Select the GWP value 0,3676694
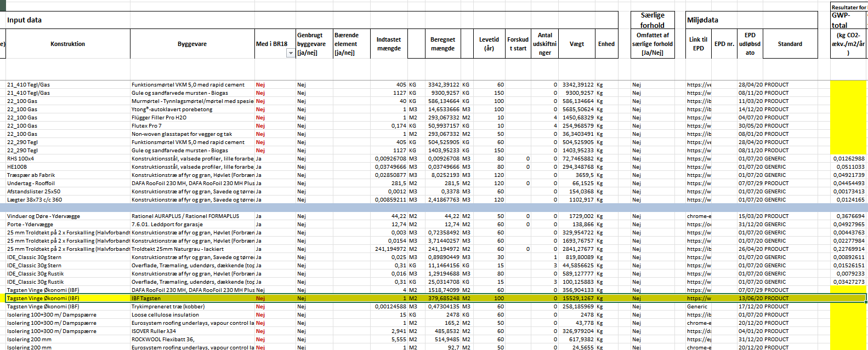 click(x=848, y=216)
